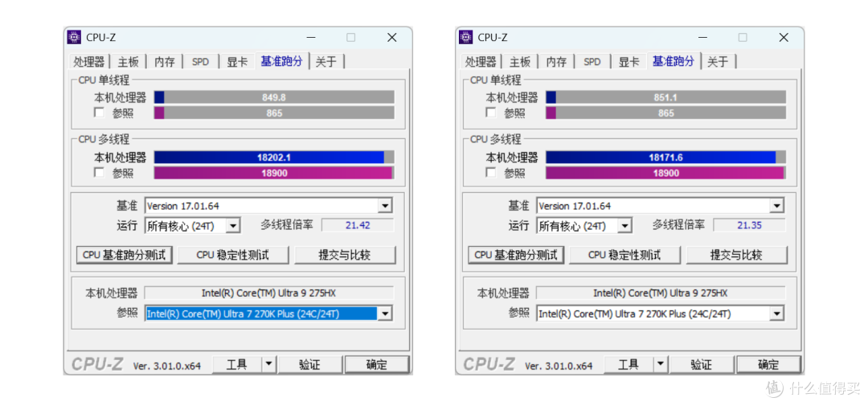Start CPU 基准跑分测试 in right window
Image resolution: width=868 pixels, height=406 pixels.
[517, 255]
